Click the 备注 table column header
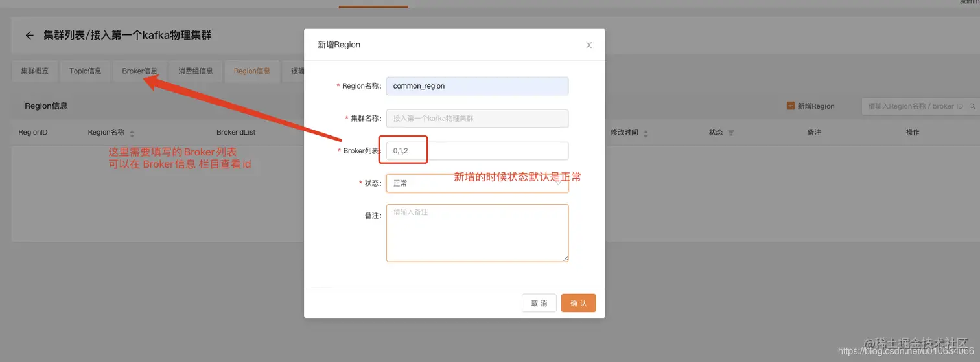980x362 pixels. [814, 132]
